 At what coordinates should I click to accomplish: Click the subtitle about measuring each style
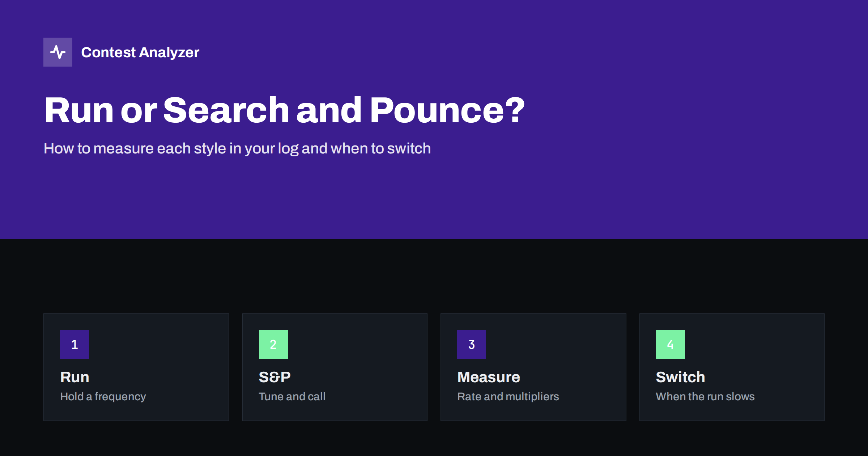point(237,148)
